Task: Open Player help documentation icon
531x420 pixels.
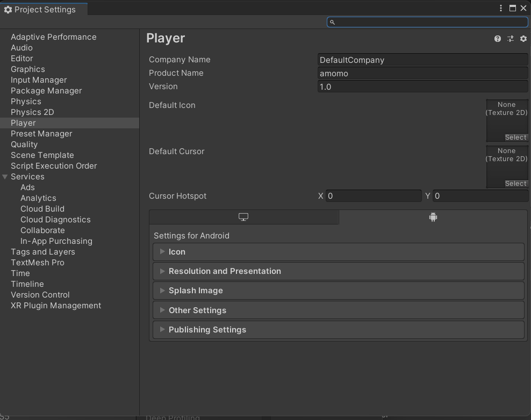Action: point(497,39)
